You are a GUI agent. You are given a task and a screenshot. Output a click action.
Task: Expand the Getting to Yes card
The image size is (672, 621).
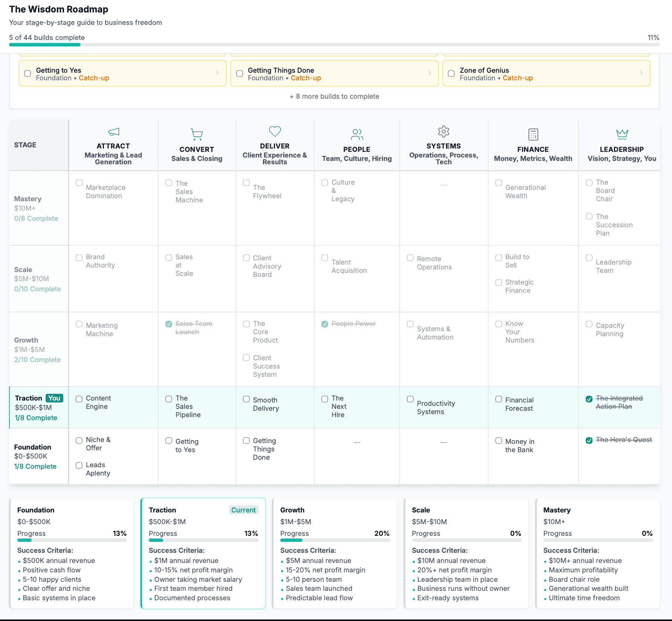(122, 73)
